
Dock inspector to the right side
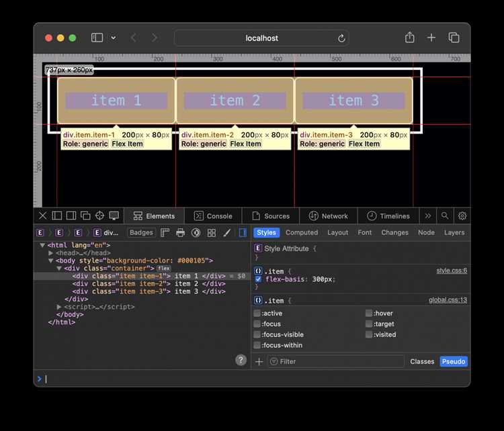(71, 215)
